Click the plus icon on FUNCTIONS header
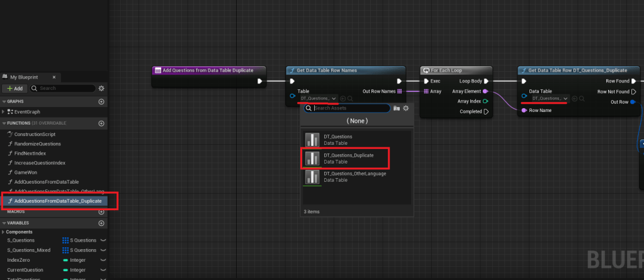This screenshot has height=280, width=644. point(101,123)
